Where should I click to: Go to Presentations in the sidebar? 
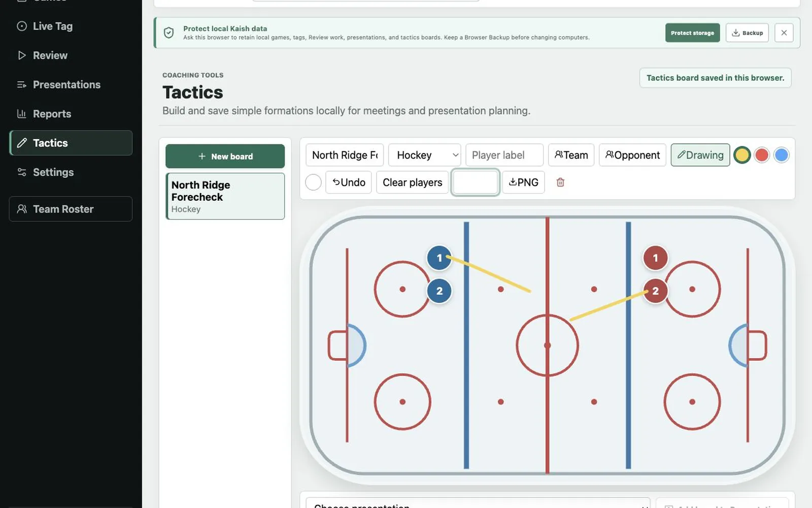pos(71,85)
